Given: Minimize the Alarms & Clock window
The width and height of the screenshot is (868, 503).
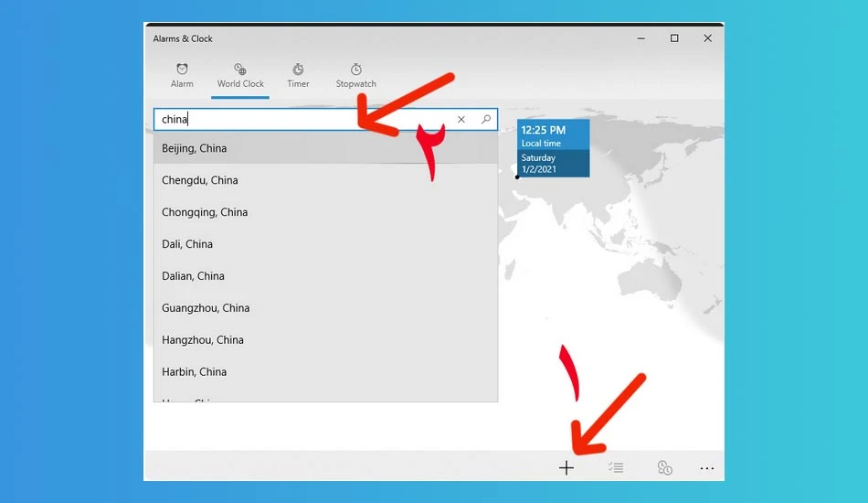Looking at the screenshot, I should [x=641, y=38].
